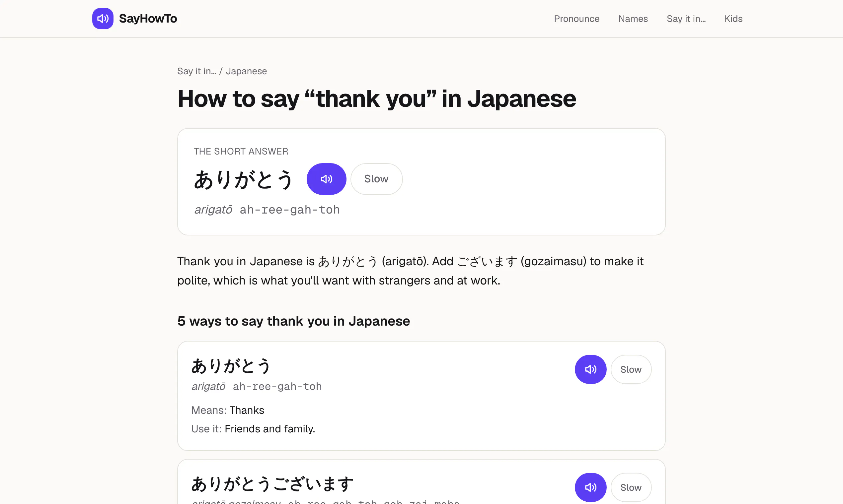Play audio for ありがとうございます

click(x=590, y=487)
